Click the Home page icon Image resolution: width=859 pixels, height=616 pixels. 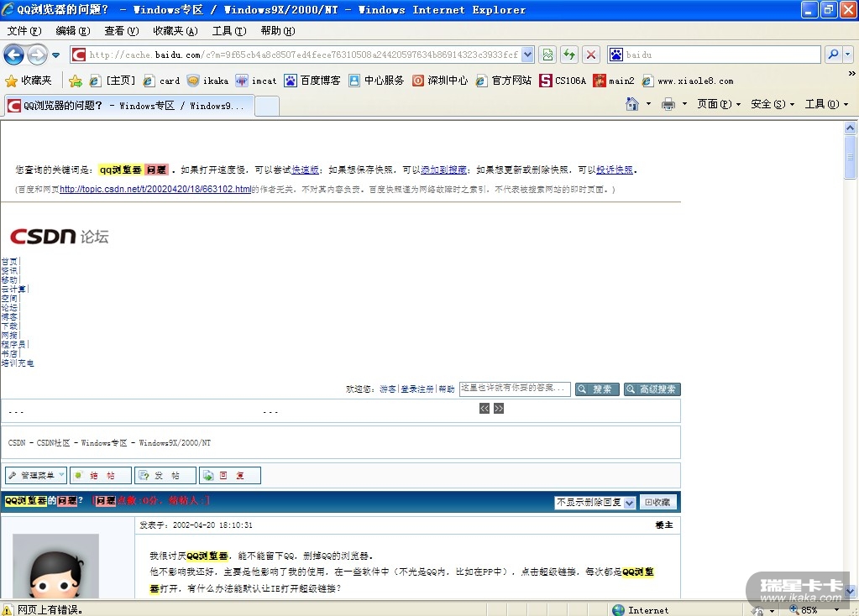pos(632,104)
